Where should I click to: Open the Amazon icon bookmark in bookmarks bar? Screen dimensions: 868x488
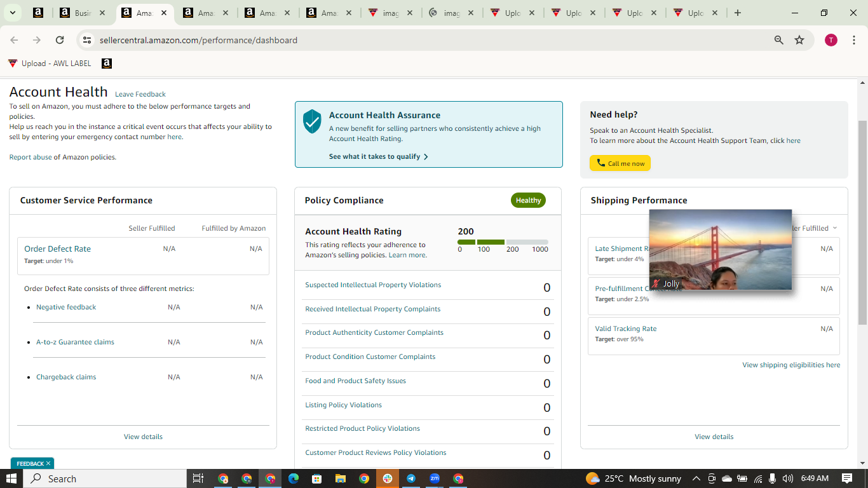pyautogui.click(x=107, y=64)
